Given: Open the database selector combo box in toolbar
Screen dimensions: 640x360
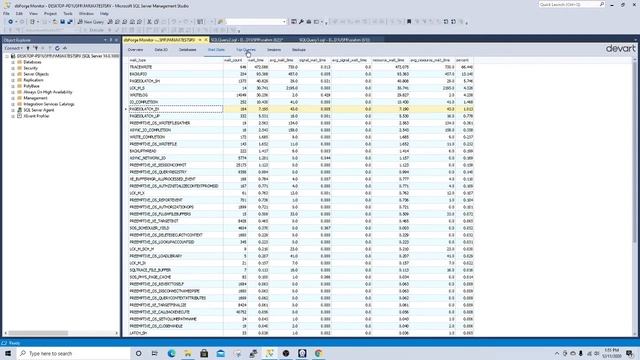Looking at the screenshot, I should tap(256, 22).
